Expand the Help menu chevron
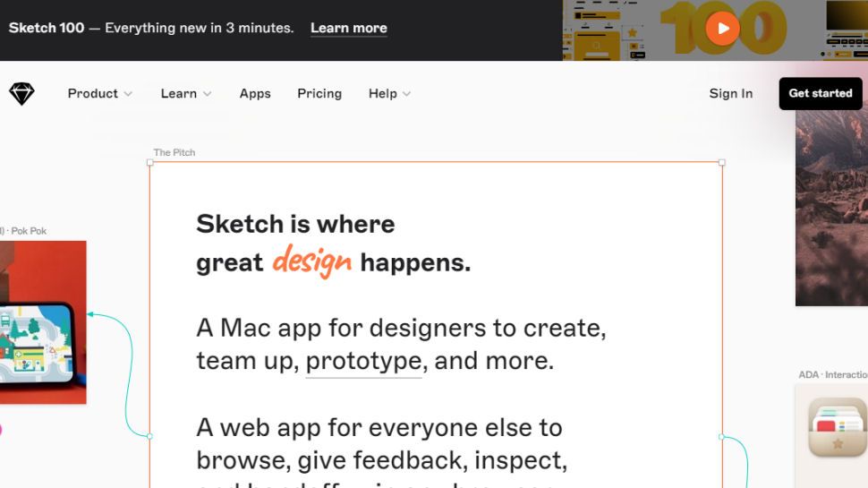The height and width of the screenshot is (488, 868). [406, 94]
